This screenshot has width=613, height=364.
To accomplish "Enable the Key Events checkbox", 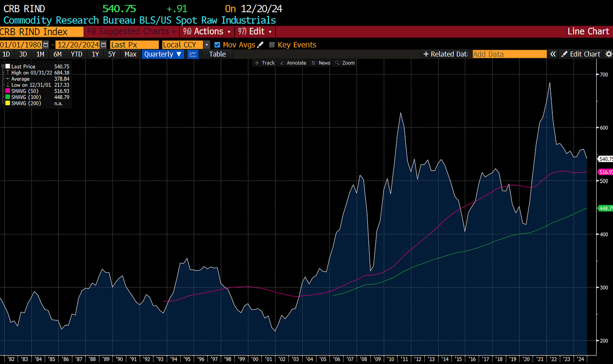I will click(x=272, y=45).
